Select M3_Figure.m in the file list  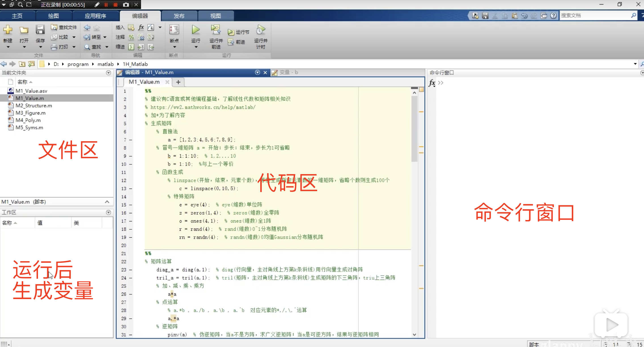point(30,113)
